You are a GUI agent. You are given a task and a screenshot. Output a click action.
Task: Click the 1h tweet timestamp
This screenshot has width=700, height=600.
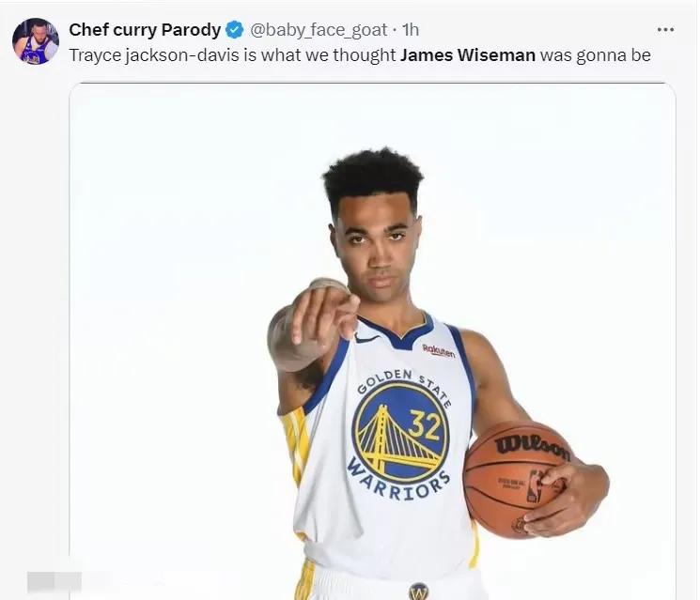pyautogui.click(x=411, y=30)
